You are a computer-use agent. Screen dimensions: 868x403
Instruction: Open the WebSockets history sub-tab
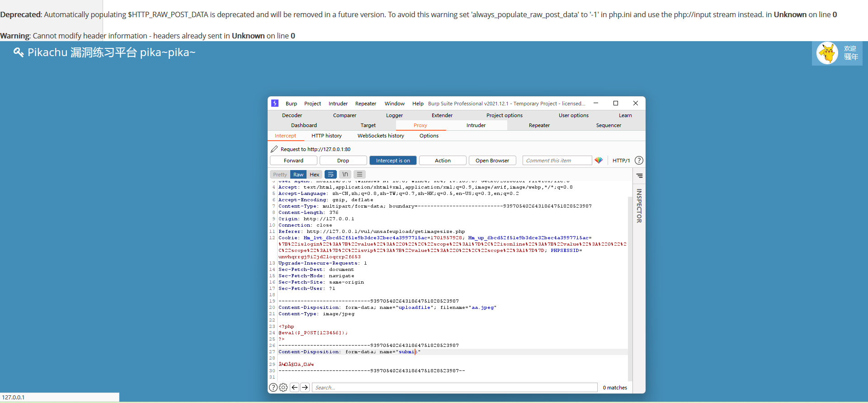pos(381,136)
